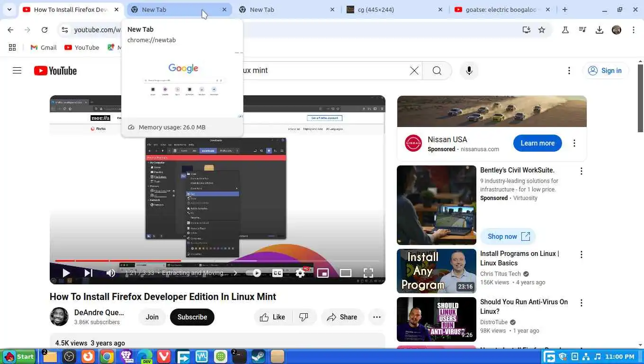Open Chrome Labs flask icon
Screen dimensions: 644x364
(x=565, y=30)
